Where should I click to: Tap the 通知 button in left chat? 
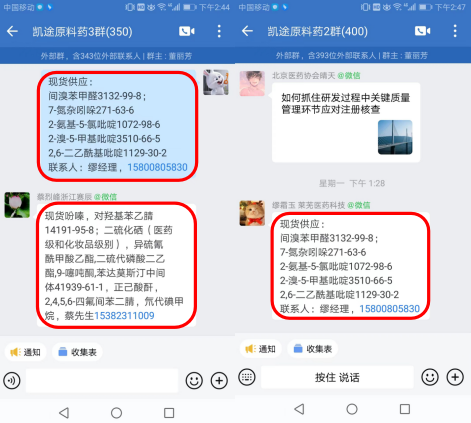[25, 352]
